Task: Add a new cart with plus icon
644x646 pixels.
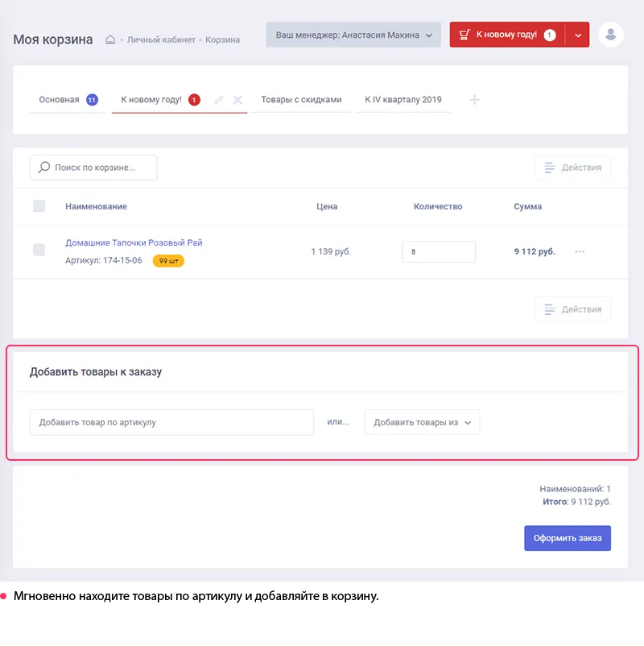Action: coord(475,100)
